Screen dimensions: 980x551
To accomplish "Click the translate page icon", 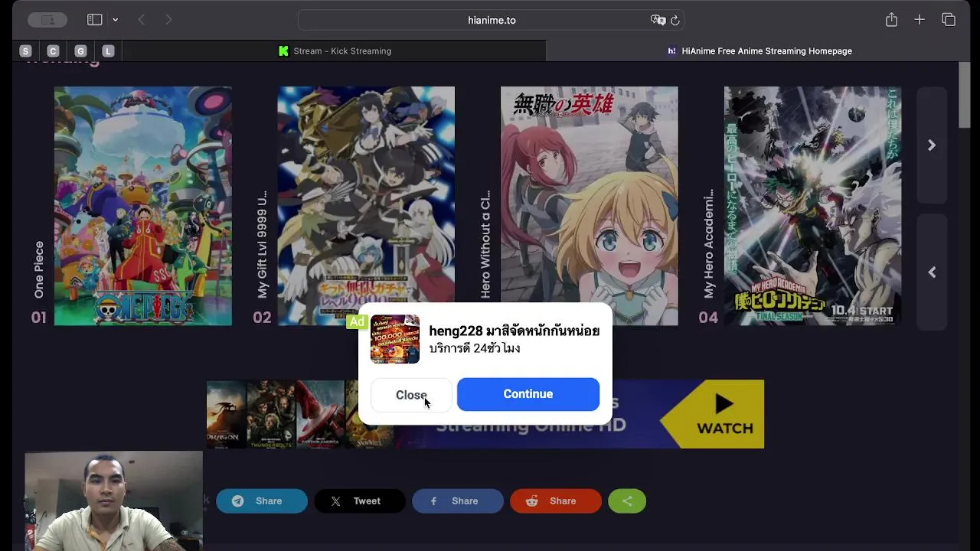I will [x=658, y=20].
